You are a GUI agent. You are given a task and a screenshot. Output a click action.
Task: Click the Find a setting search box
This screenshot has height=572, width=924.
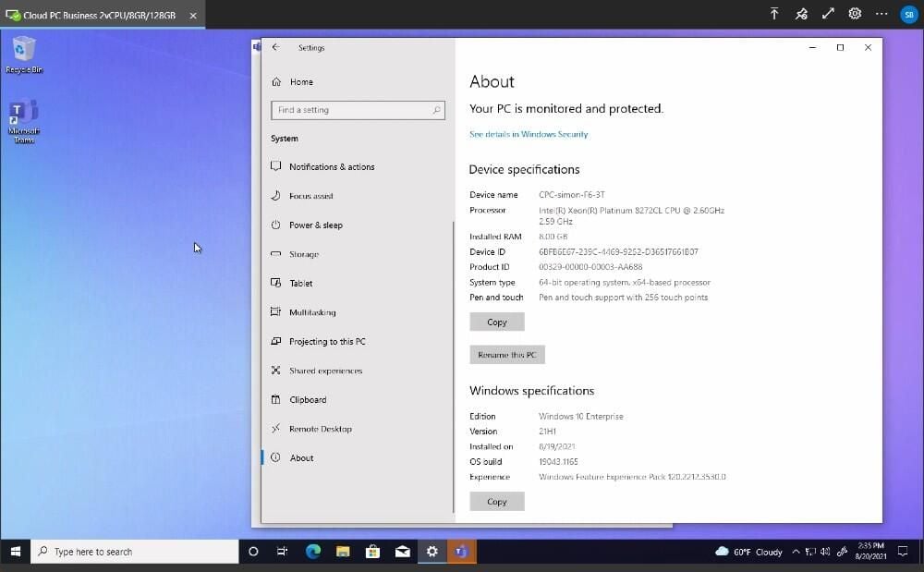[x=358, y=110]
